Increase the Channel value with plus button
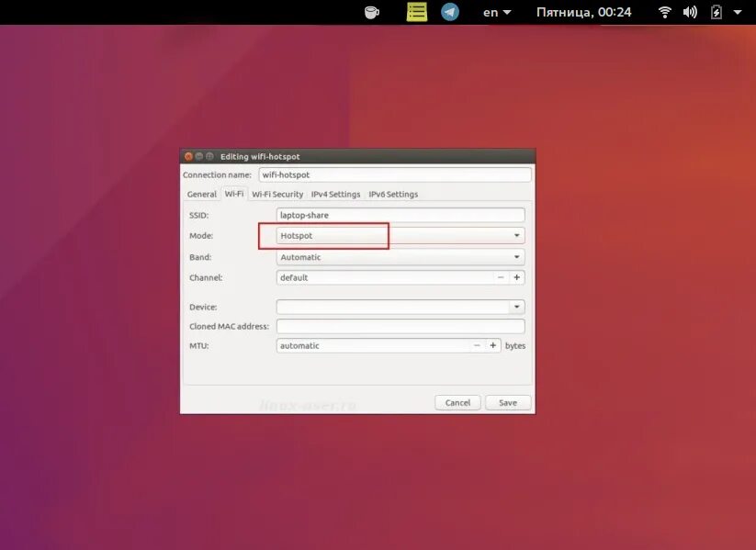 tap(517, 277)
